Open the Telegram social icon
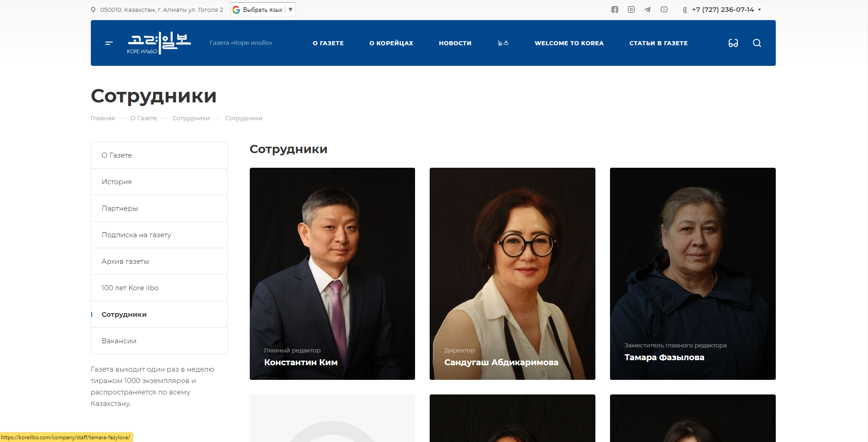868x442 pixels. click(647, 10)
